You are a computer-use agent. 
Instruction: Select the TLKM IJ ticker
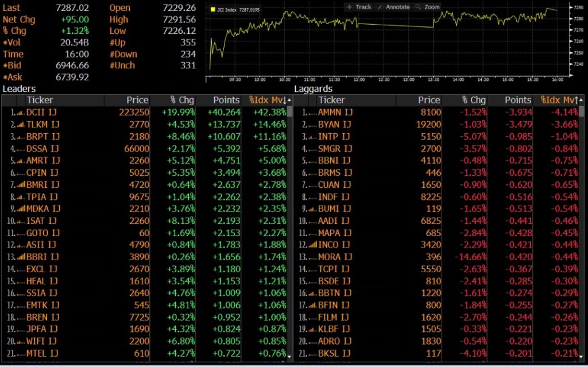tap(42, 125)
